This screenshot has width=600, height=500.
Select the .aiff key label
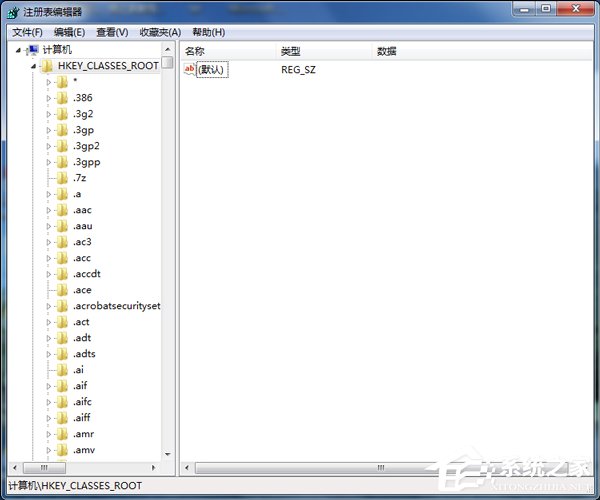pos(82,418)
